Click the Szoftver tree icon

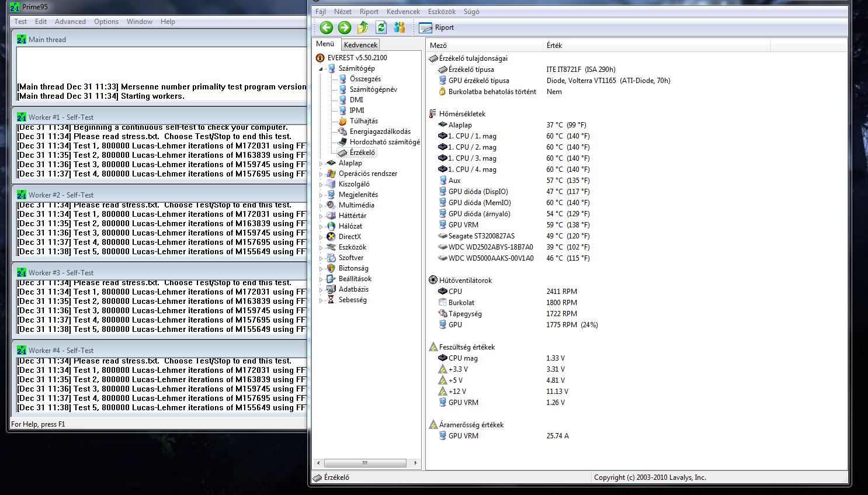click(x=332, y=258)
